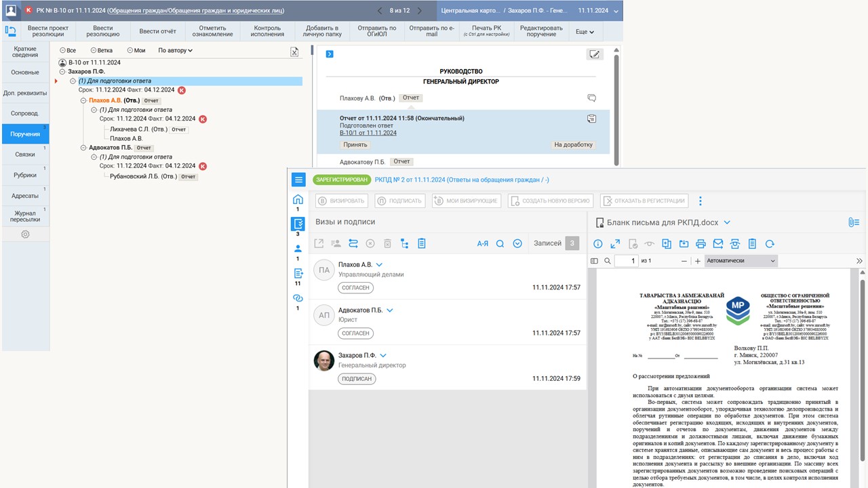Expand the Еще menu in the toolbar

click(585, 32)
